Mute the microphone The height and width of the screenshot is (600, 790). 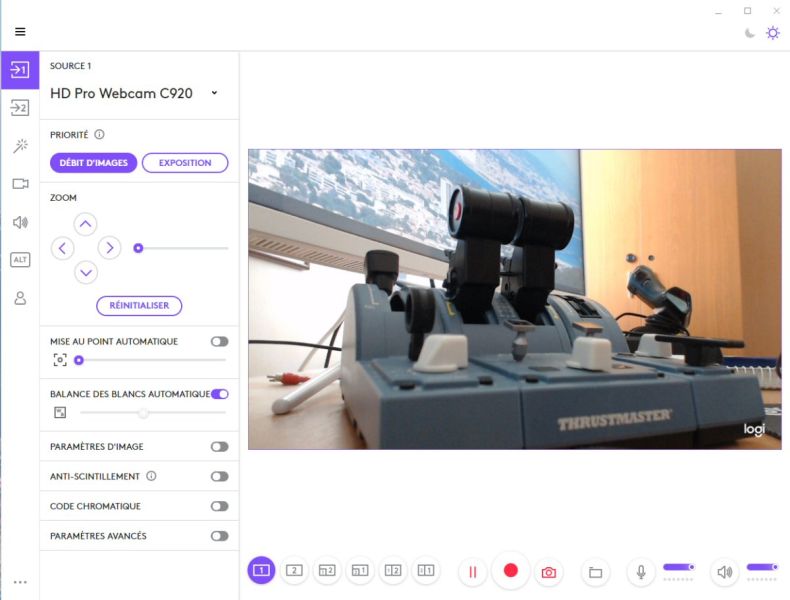tap(641, 572)
